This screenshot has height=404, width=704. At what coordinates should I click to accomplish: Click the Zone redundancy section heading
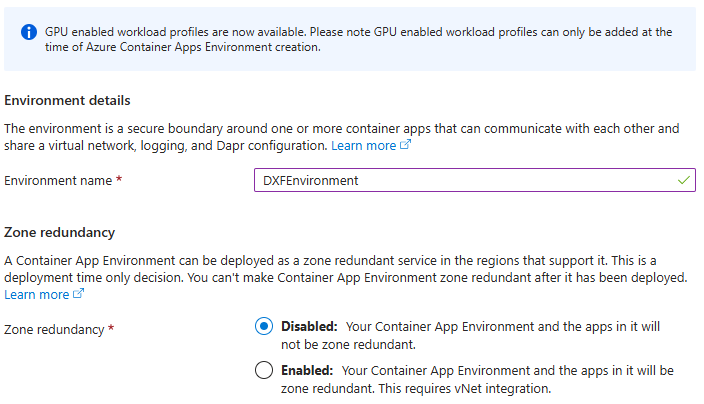pos(60,232)
